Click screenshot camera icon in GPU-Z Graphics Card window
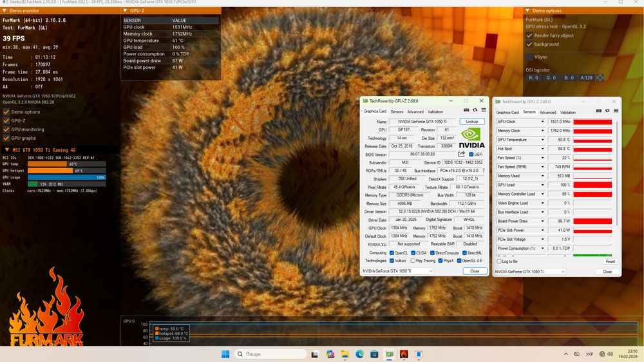This screenshot has height=362, width=644. tap(466, 110)
